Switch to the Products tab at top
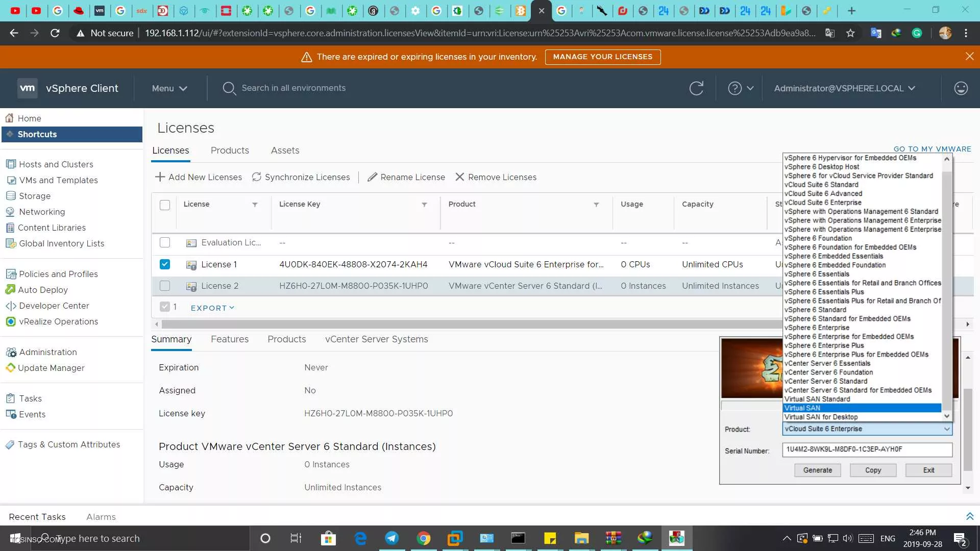This screenshot has width=980, height=551. (x=230, y=151)
